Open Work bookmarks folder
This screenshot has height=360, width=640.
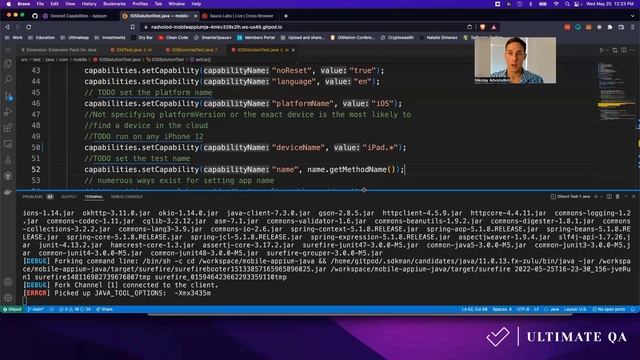[x=14, y=38]
